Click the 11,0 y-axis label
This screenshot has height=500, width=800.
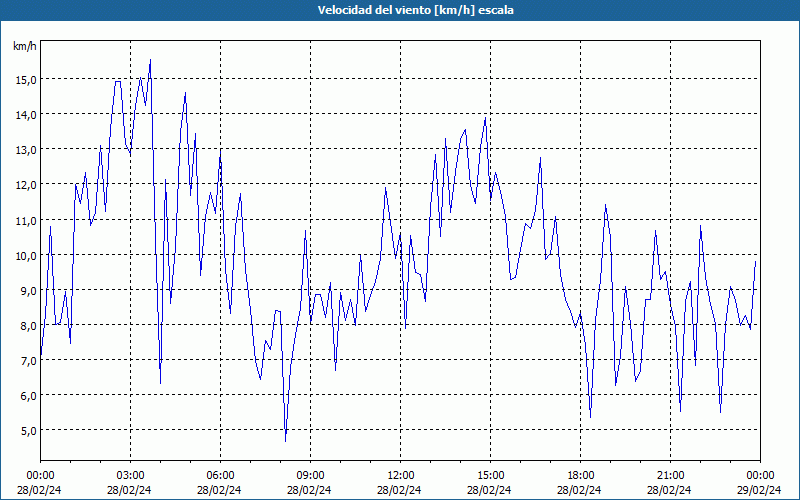[x=26, y=220]
